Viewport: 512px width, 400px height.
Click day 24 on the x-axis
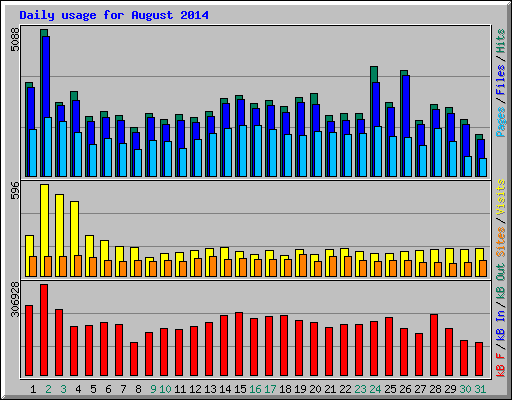pyautogui.click(x=375, y=389)
